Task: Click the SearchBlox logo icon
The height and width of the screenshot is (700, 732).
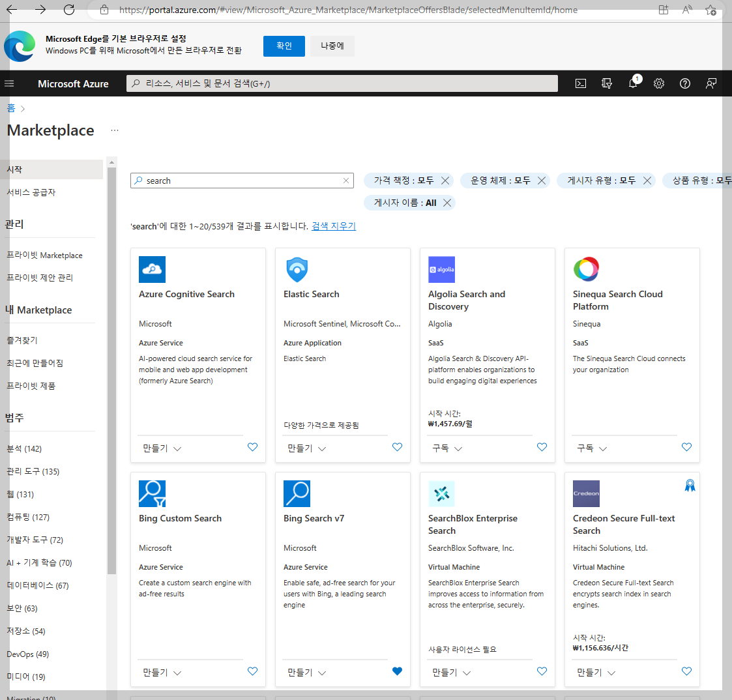Action: [x=442, y=494]
